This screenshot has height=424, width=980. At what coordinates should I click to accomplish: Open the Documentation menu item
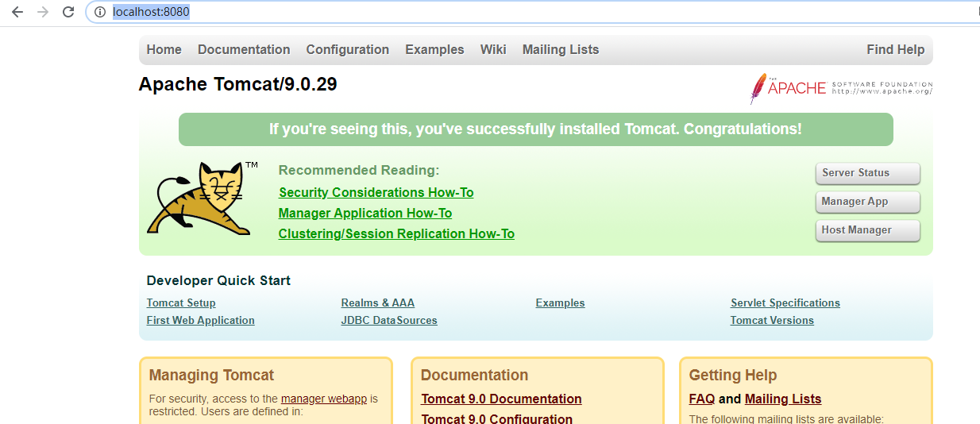[x=244, y=49]
